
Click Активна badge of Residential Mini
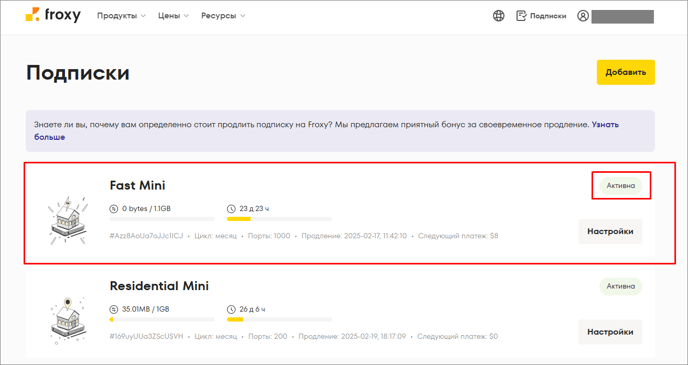[x=621, y=286]
